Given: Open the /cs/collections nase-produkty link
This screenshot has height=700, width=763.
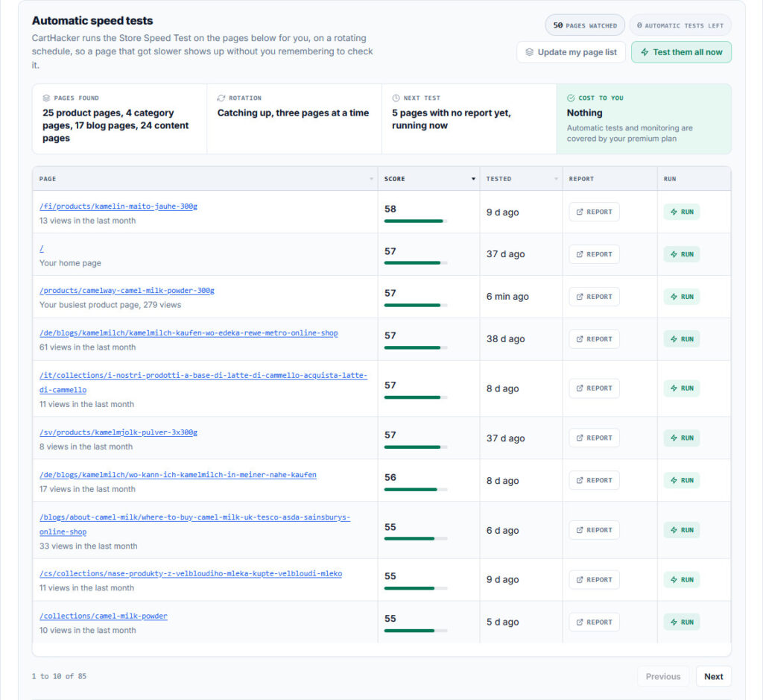Looking at the screenshot, I should coord(191,573).
